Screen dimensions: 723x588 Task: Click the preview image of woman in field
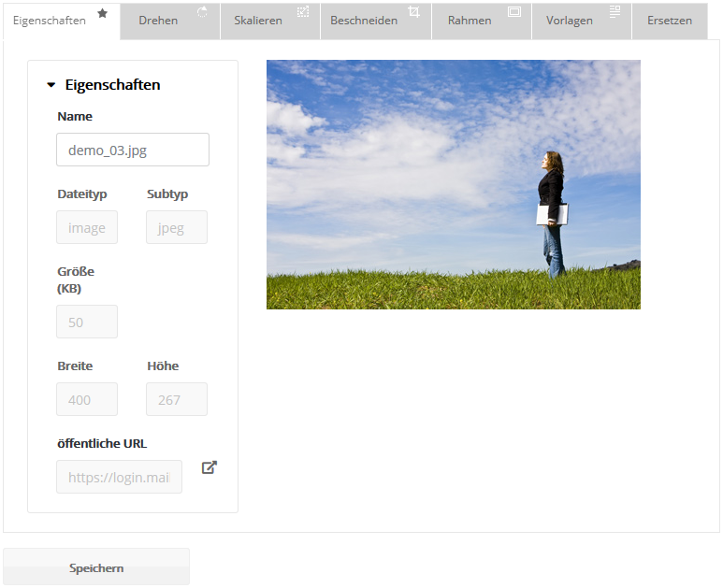(x=454, y=184)
